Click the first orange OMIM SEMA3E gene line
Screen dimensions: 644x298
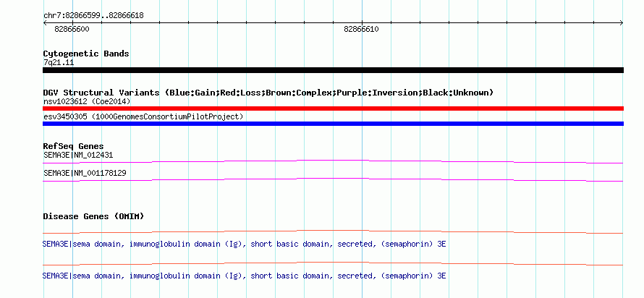click(x=333, y=232)
